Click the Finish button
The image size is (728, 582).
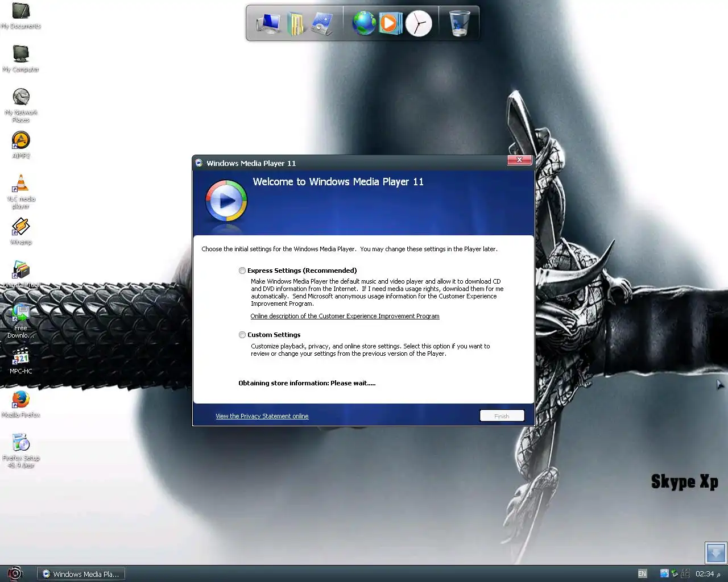coord(502,416)
